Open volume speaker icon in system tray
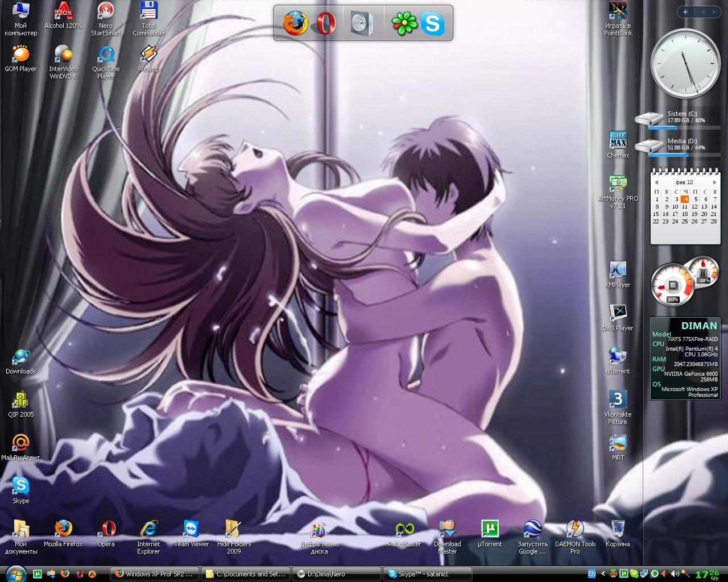 coord(675,574)
